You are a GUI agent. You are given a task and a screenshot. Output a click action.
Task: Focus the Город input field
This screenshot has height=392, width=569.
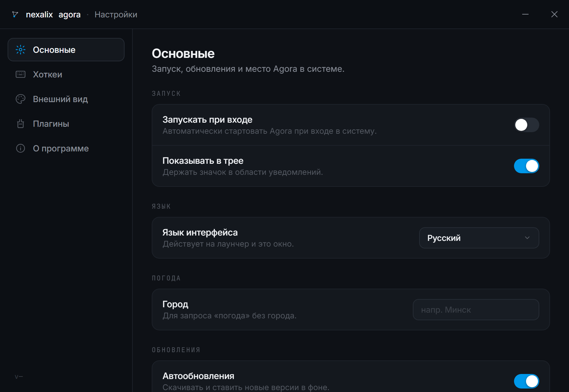coord(476,309)
